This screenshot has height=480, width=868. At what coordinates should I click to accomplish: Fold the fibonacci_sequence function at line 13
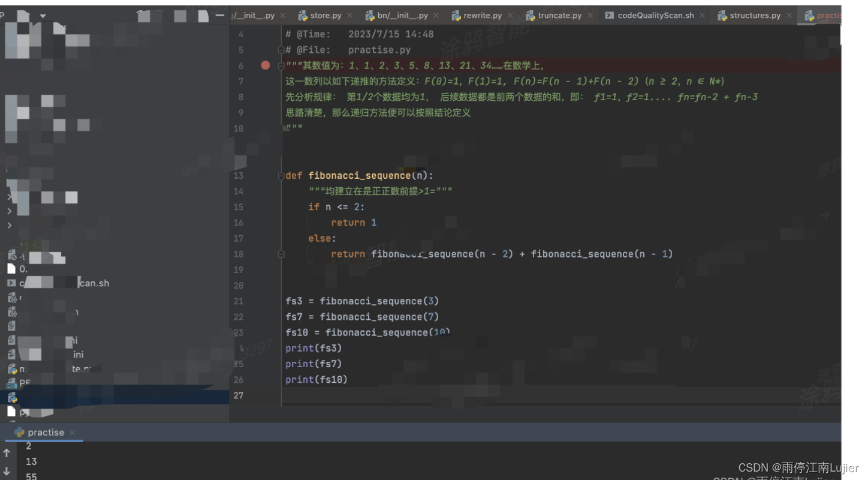(281, 176)
